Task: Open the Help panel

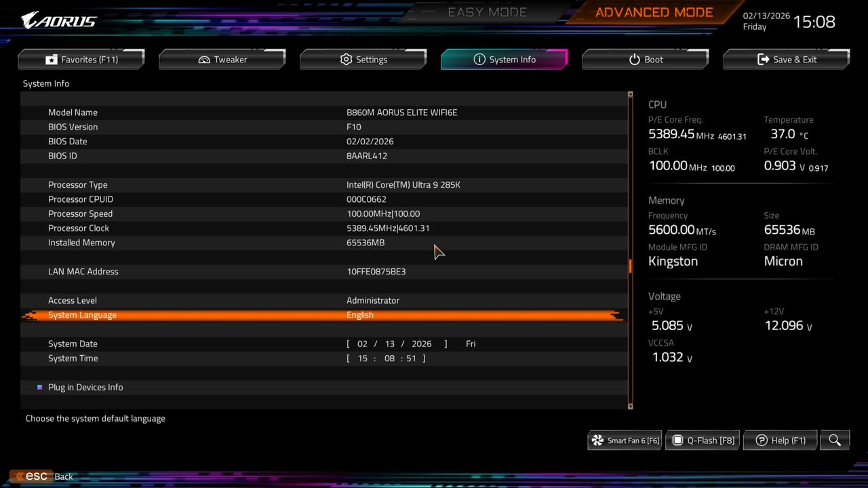Action: 780,440
